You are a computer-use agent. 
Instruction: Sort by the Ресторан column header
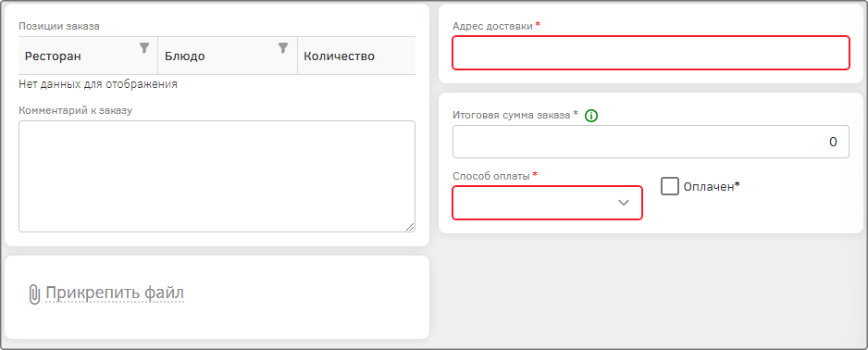coord(53,56)
